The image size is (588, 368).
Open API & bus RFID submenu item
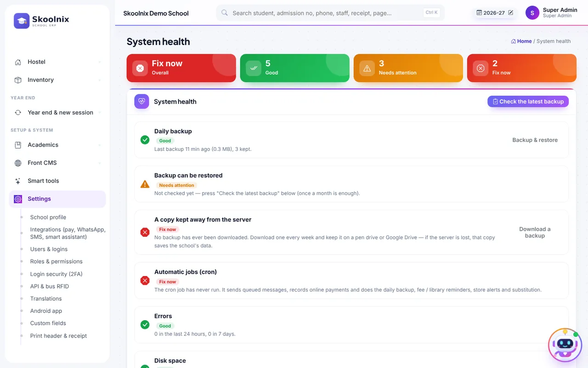point(50,286)
